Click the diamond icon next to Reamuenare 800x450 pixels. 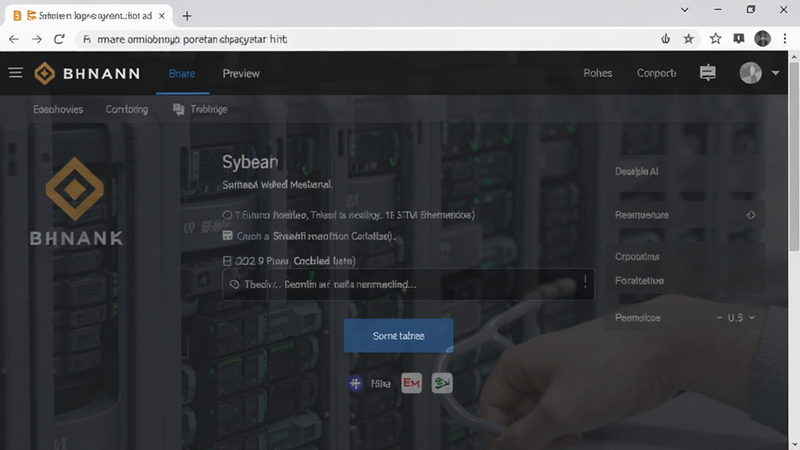click(751, 215)
